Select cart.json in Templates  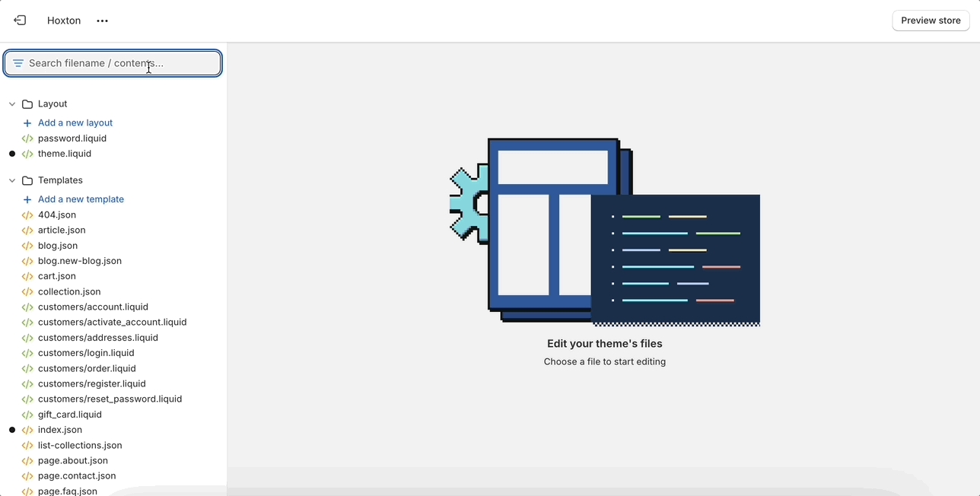coord(57,276)
